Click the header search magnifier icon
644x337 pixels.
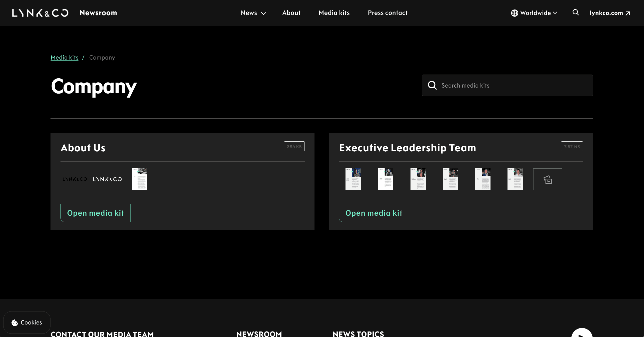pos(576,12)
